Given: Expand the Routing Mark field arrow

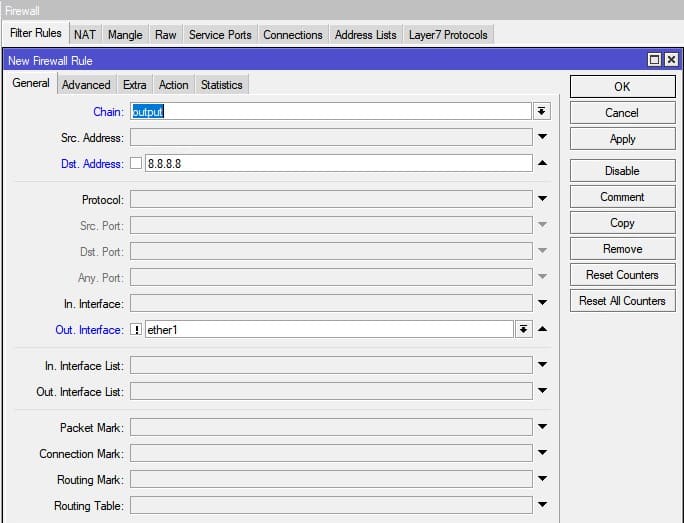Looking at the screenshot, I should 542,479.
